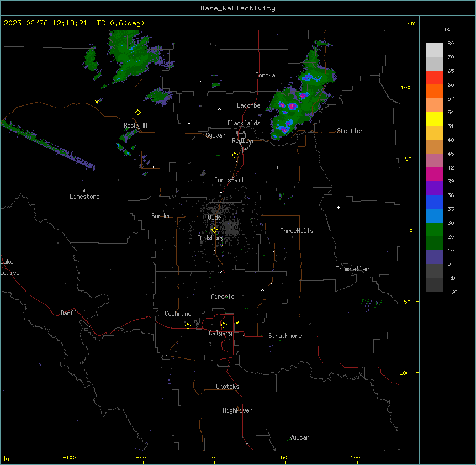Pick the yellow 51-54 dBZ legend swatch
This screenshot has height=465, width=476.
click(x=434, y=119)
